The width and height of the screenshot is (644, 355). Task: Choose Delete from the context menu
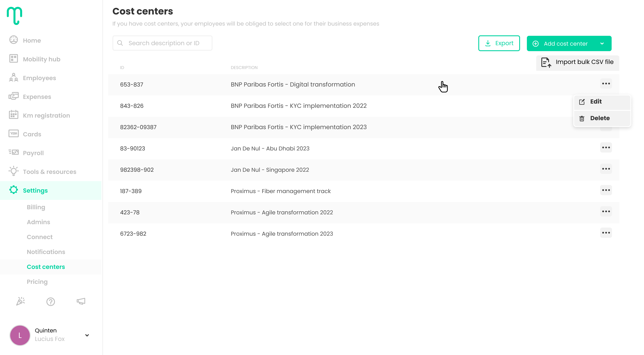(x=599, y=118)
